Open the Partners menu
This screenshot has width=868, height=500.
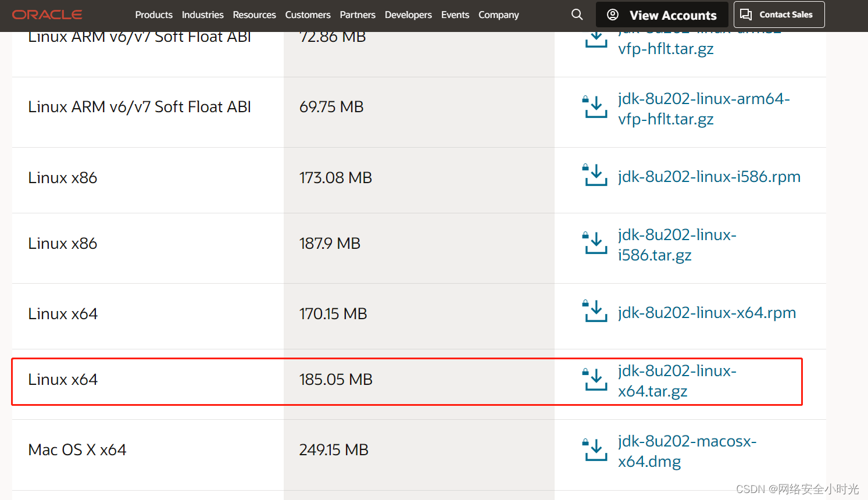click(358, 15)
